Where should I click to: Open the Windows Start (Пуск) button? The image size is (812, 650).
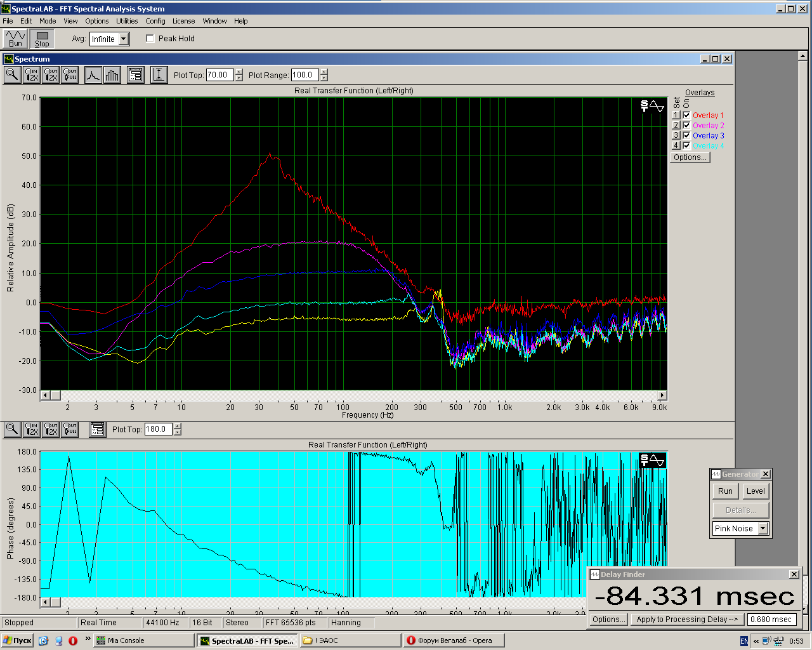(17, 640)
